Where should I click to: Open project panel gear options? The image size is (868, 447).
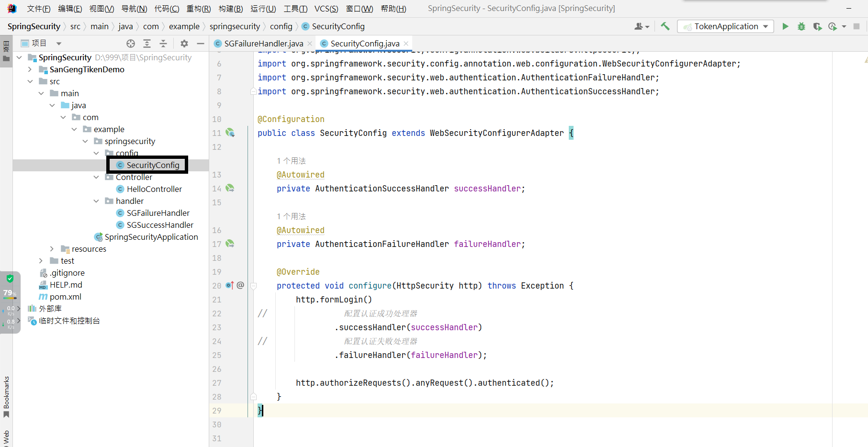pyautogui.click(x=184, y=44)
